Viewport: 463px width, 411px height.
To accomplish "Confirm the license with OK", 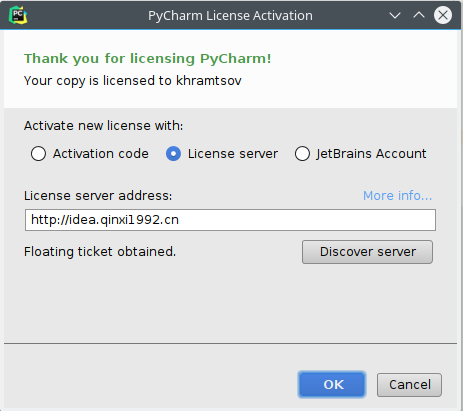I will (x=332, y=385).
